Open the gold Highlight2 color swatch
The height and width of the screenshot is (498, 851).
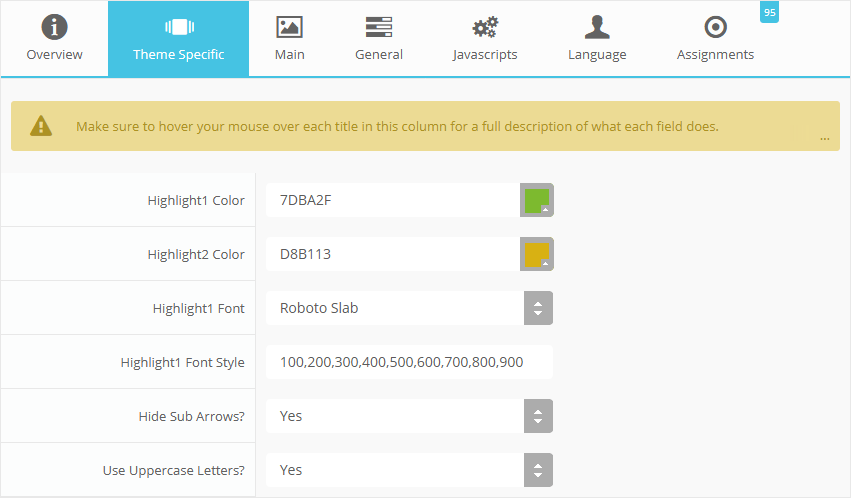click(537, 254)
